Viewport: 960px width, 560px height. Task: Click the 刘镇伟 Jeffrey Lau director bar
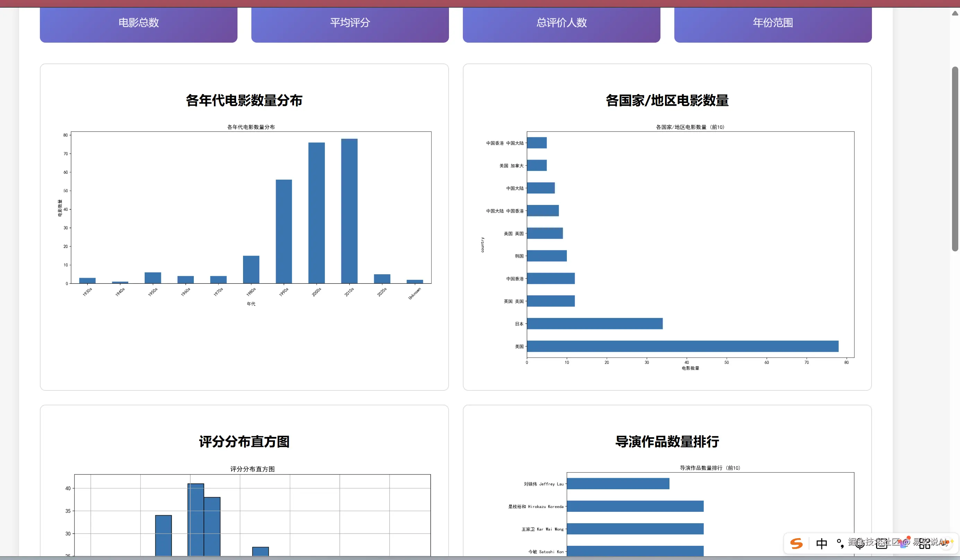click(617, 484)
